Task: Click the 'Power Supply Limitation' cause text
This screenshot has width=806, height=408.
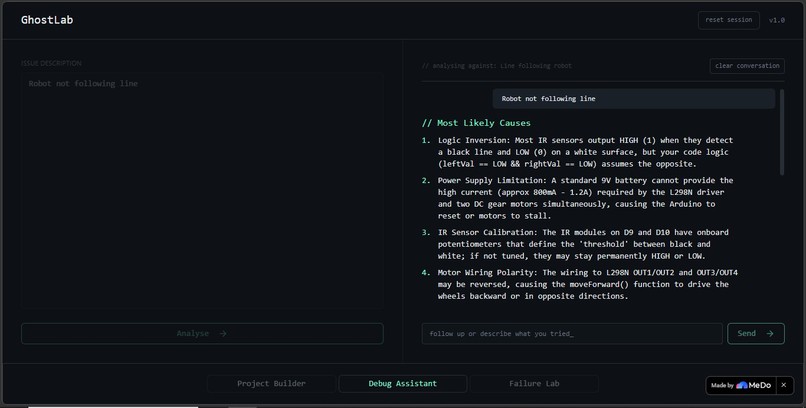Action: [585, 198]
